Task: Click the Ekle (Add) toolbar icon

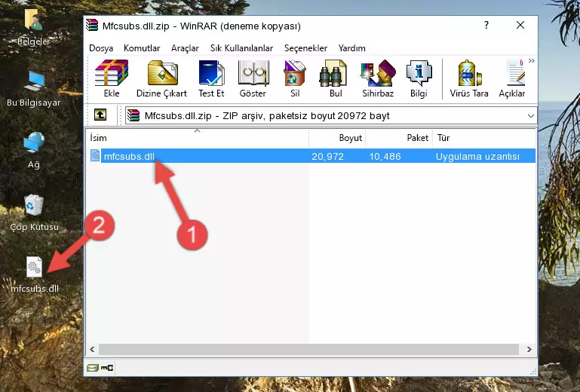Action: click(x=112, y=78)
